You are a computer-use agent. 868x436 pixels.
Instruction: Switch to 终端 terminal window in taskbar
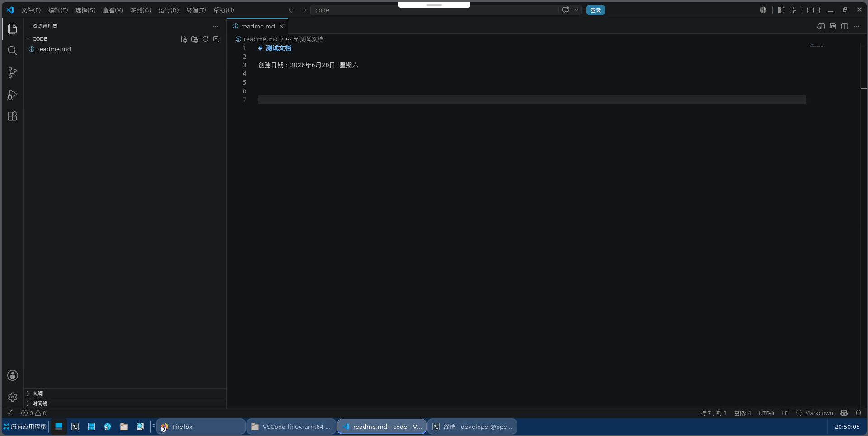point(472,427)
